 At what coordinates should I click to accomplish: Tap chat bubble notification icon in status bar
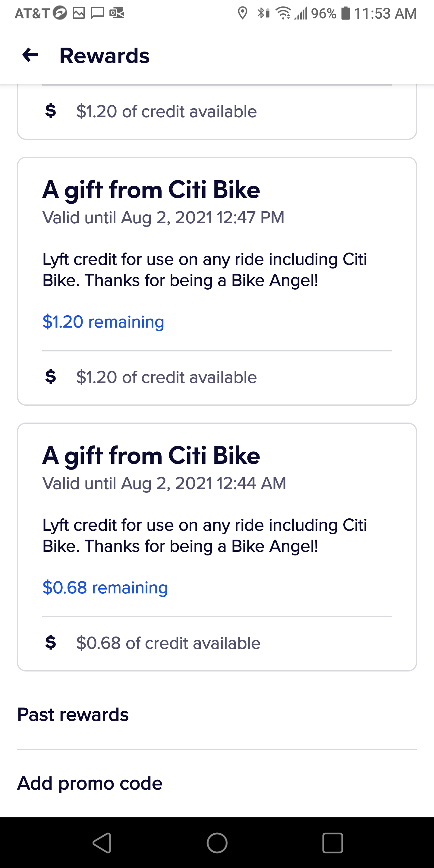[98, 14]
